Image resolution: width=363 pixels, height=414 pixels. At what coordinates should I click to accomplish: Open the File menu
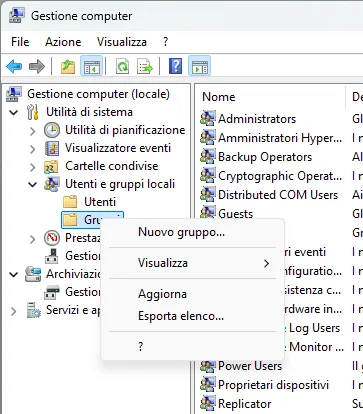20,42
